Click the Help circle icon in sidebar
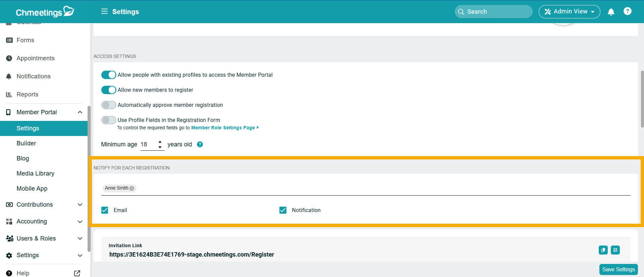 [x=9, y=273]
